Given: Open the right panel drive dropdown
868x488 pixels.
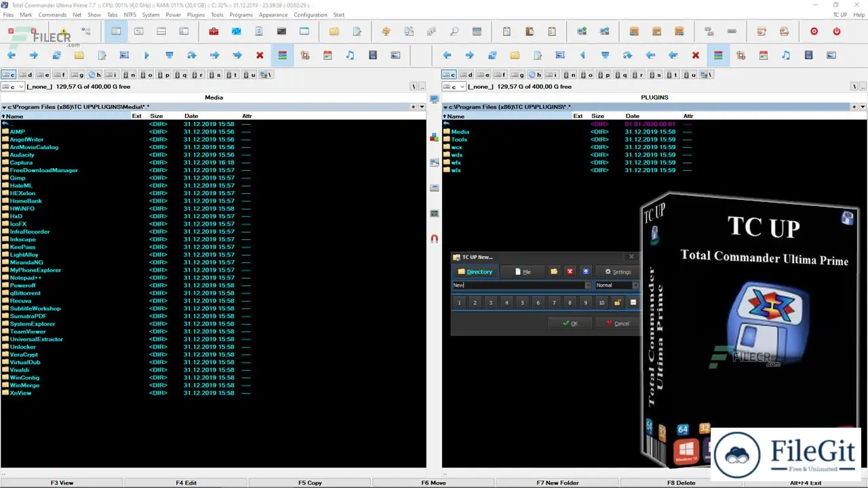Looking at the screenshot, I should click(x=454, y=87).
